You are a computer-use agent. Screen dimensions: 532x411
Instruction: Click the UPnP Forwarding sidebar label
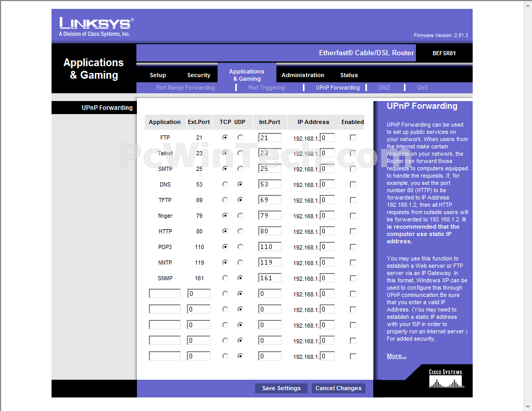click(107, 108)
